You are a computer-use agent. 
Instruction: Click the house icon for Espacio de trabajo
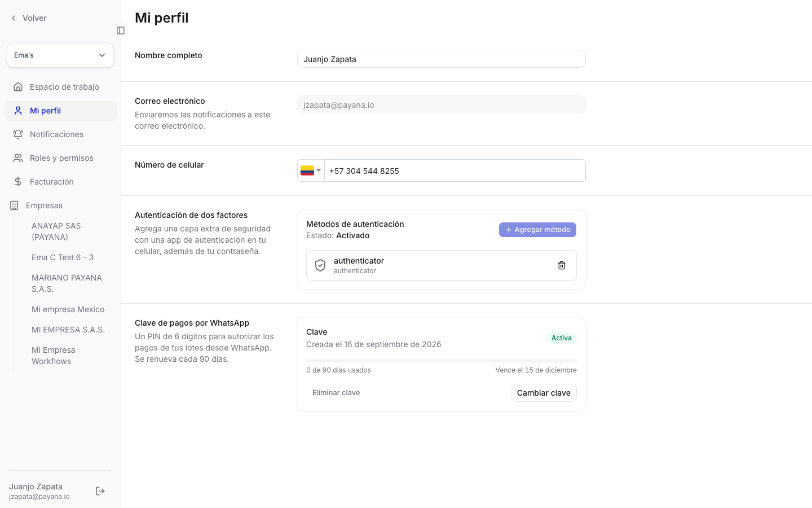click(x=18, y=87)
